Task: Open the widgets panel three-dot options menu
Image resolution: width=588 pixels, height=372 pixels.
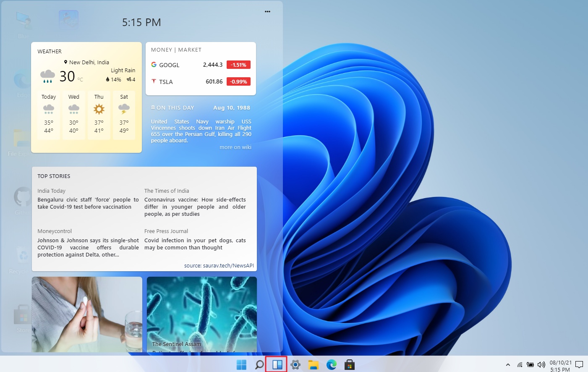Action: 267,12
